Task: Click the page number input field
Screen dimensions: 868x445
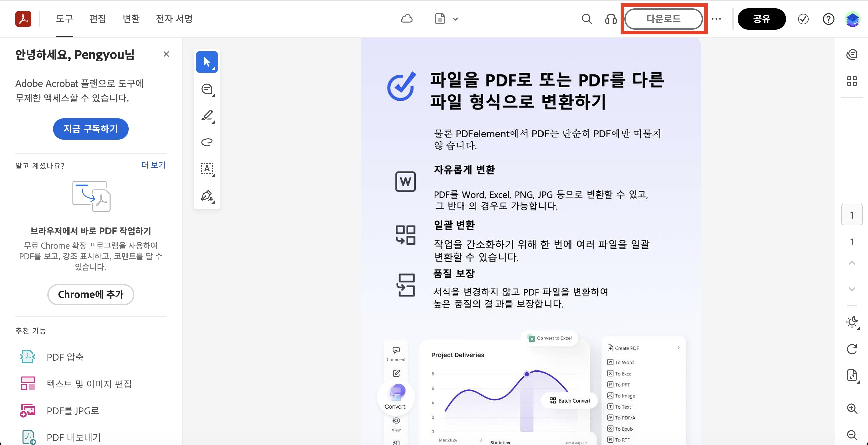Action: click(x=852, y=214)
